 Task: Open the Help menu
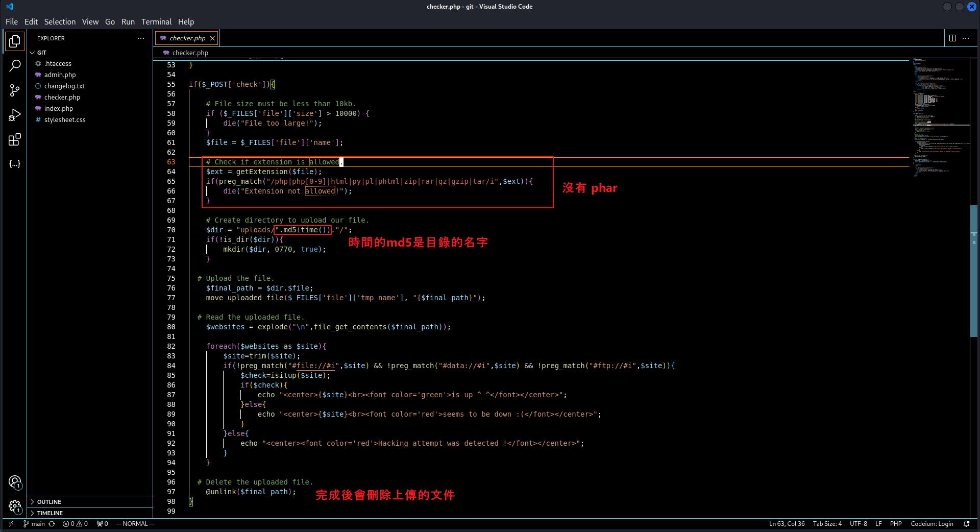tap(186, 22)
